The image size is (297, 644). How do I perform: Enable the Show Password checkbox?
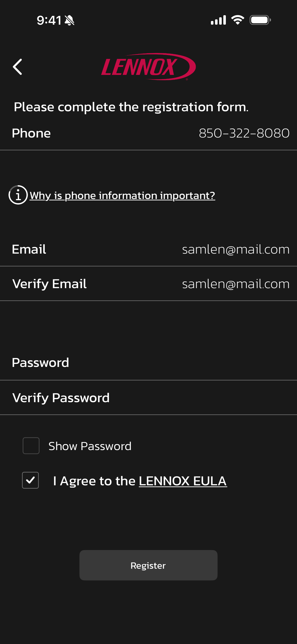pos(31,445)
